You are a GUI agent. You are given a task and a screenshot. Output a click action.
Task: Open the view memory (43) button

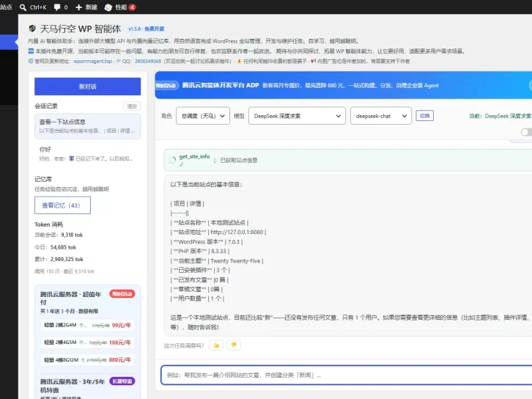pos(62,205)
